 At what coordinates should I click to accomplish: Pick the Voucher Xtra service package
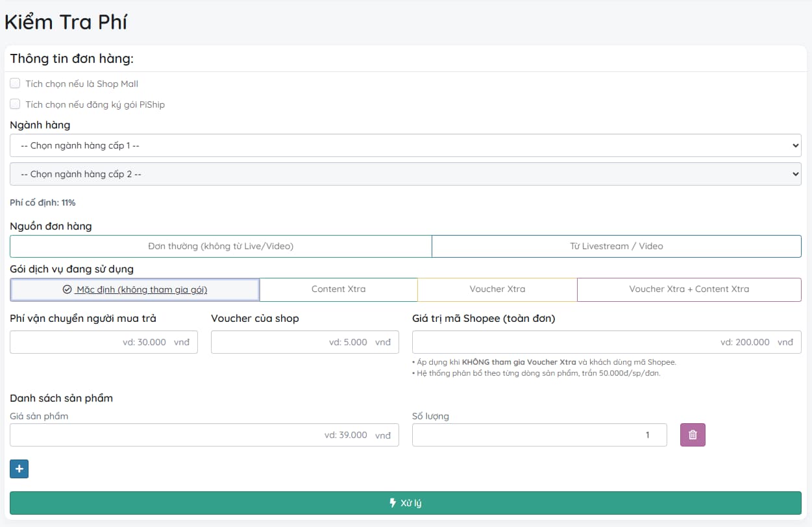497,289
